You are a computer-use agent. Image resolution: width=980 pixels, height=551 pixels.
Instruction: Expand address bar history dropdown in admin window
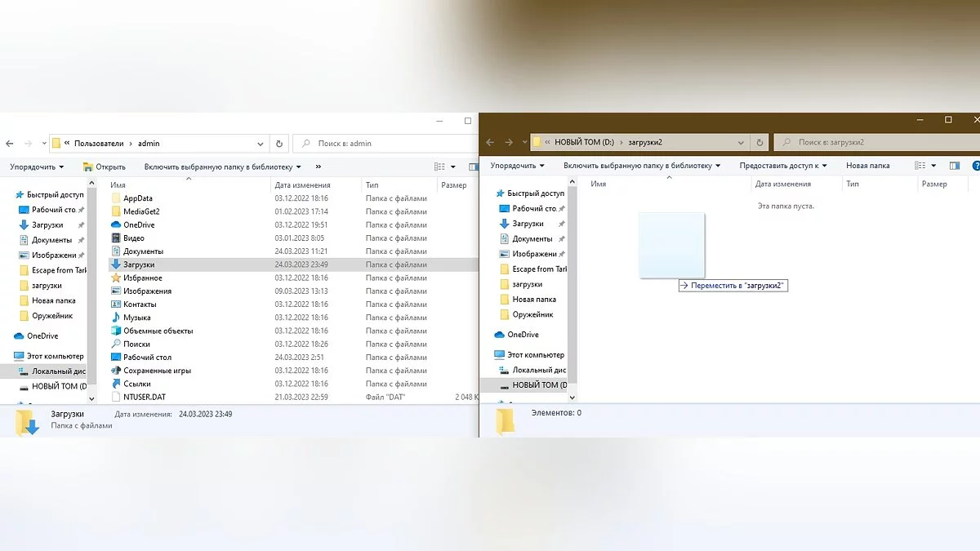(261, 143)
